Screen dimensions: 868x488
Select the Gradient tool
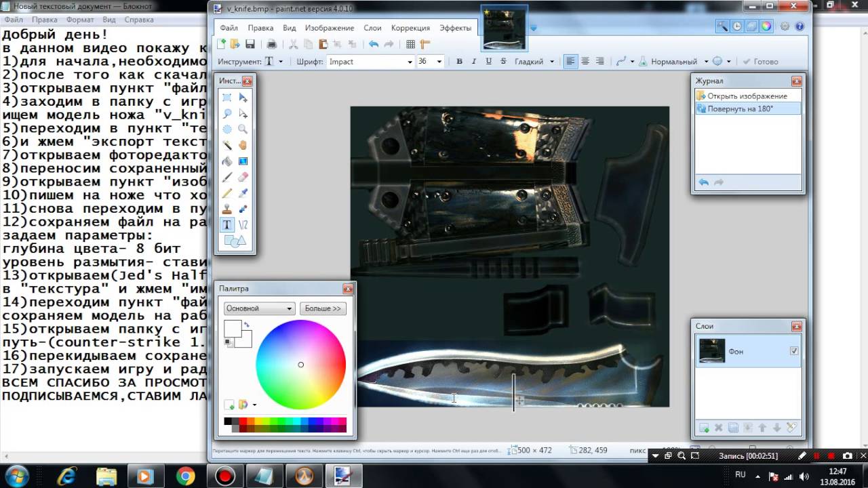coord(243,161)
